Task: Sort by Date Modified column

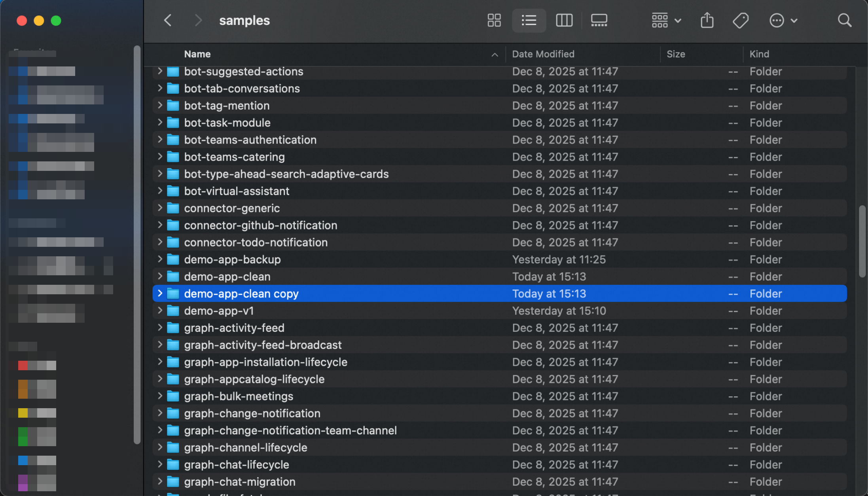Action: pyautogui.click(x=543, y=54)
